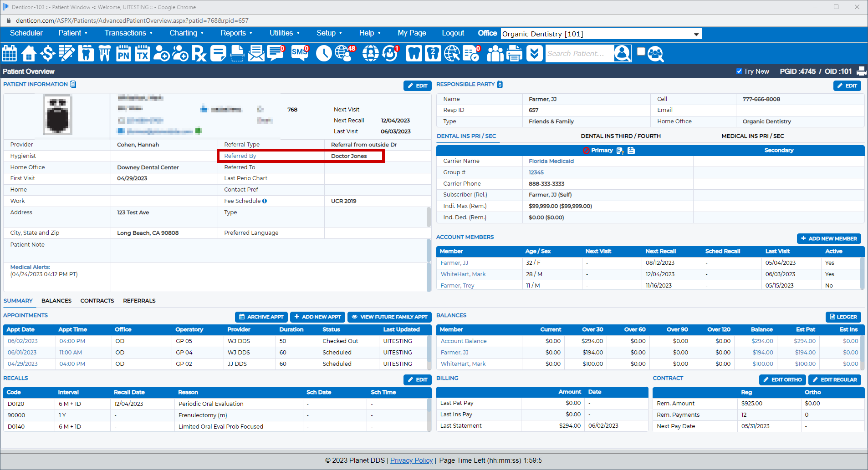Click the Add New Member button
This screenshot has width=868, height=470.
click(829, 238)
